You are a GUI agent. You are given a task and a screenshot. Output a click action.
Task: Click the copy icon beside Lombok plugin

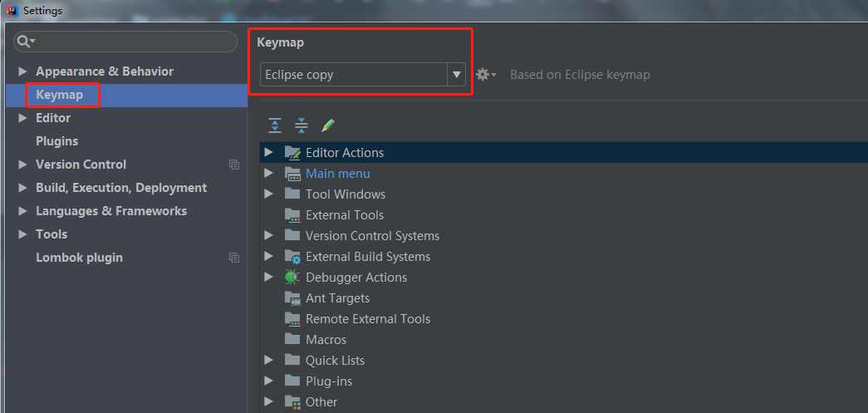pyautogui.click(x=234, y=258)
